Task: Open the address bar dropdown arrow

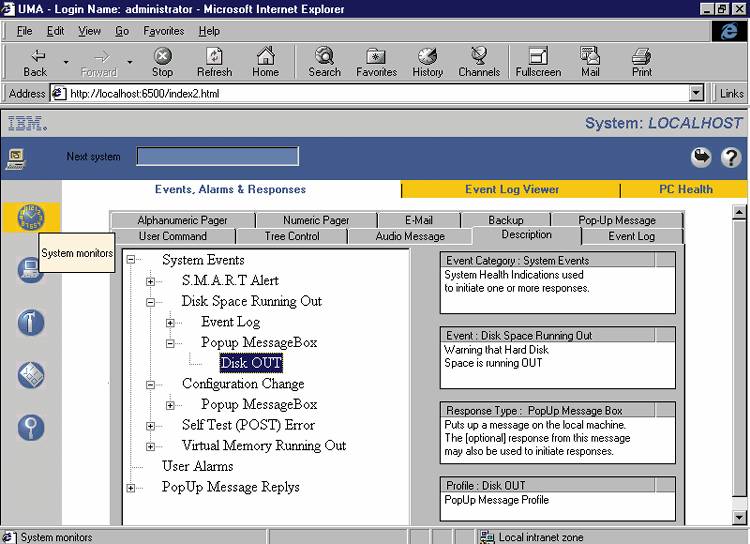Action: coord(697,93)
